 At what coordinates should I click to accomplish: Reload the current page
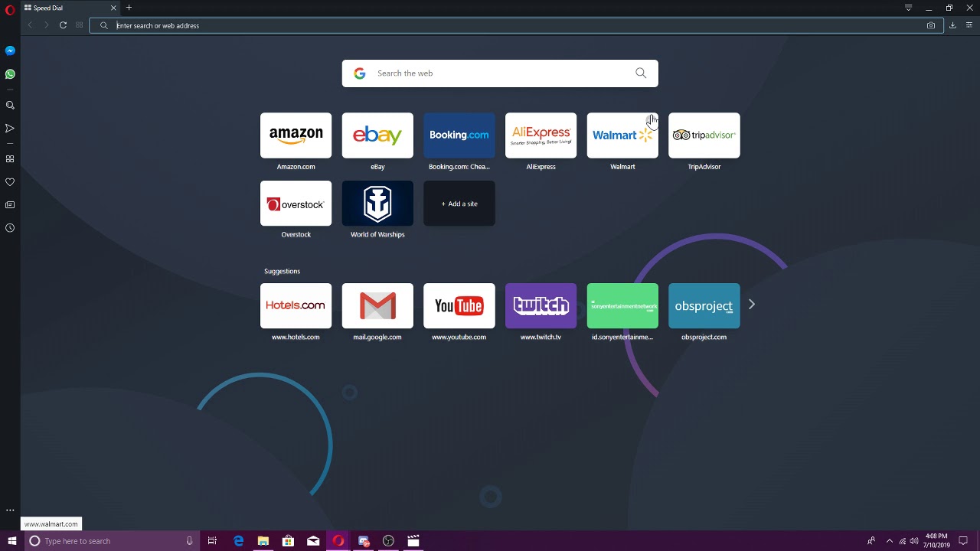tap(63, 25)
